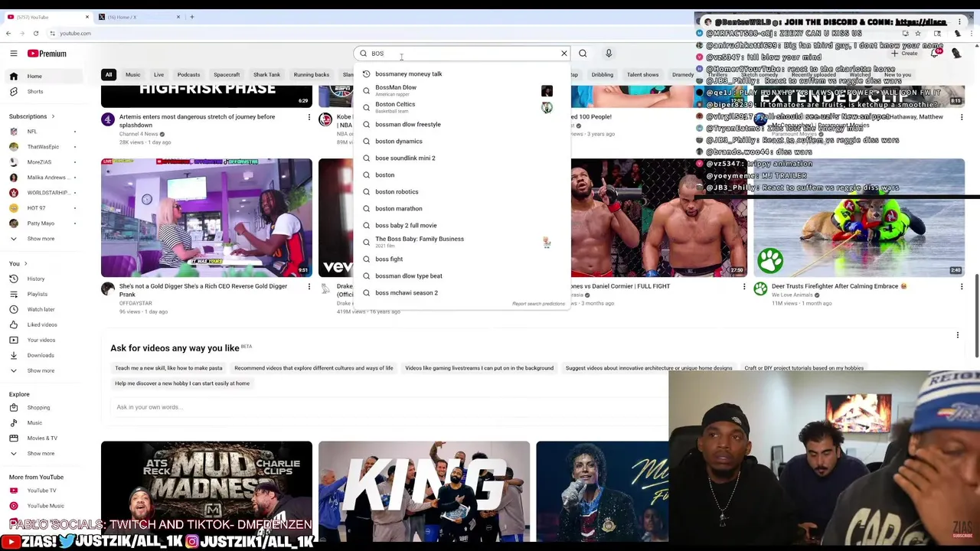Start voice search with the microphone
980x551 pixels.
pyautogui.click(x=609, y=54)
